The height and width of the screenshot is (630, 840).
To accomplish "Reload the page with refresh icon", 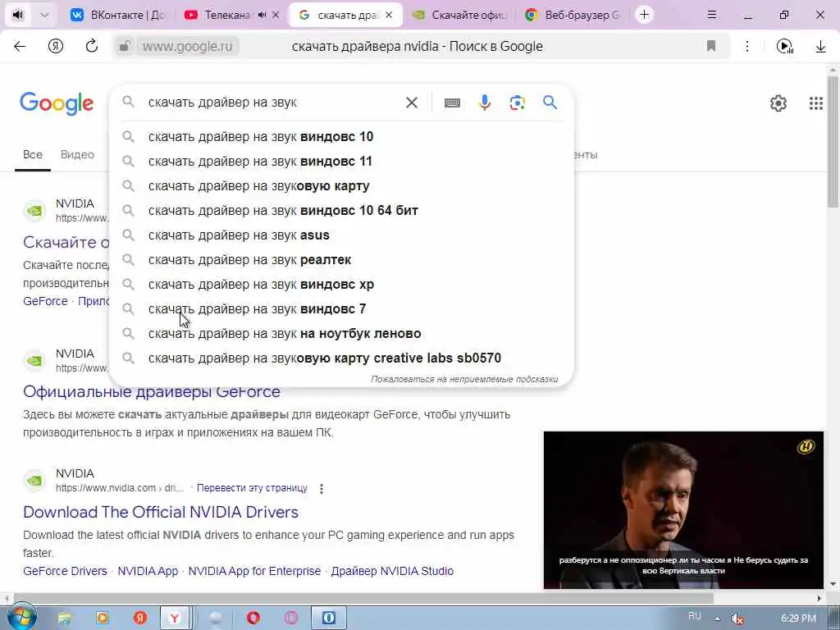I will click(92, 46).
